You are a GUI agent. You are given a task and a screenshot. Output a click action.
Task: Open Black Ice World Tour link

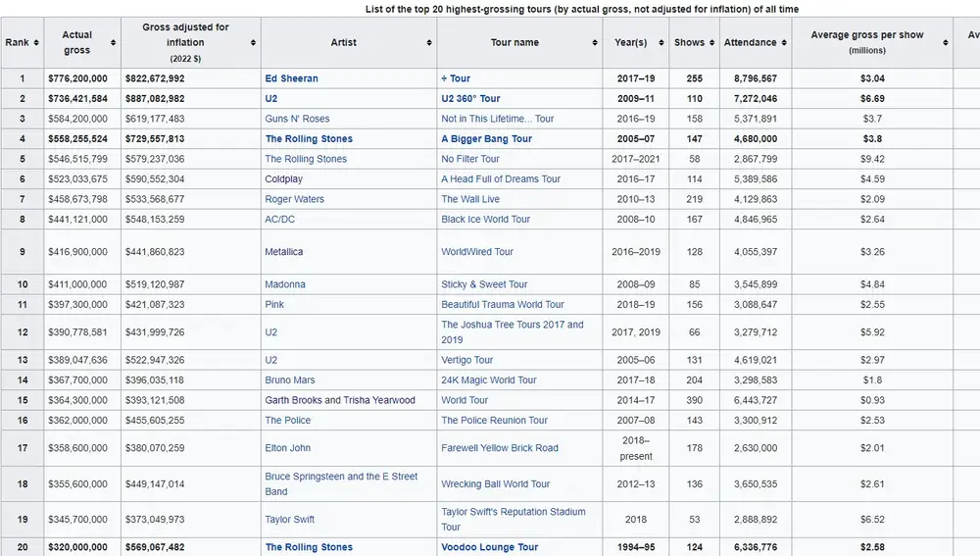coord(486,219)
